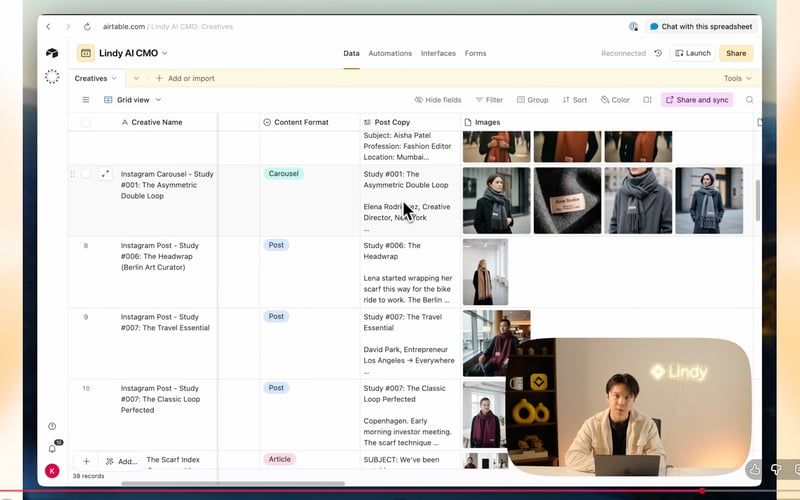Click Post Copy 'Study #007: The Classic Loop Perfected'
Viewport: 800px width, 500px height.
[405, 394]
